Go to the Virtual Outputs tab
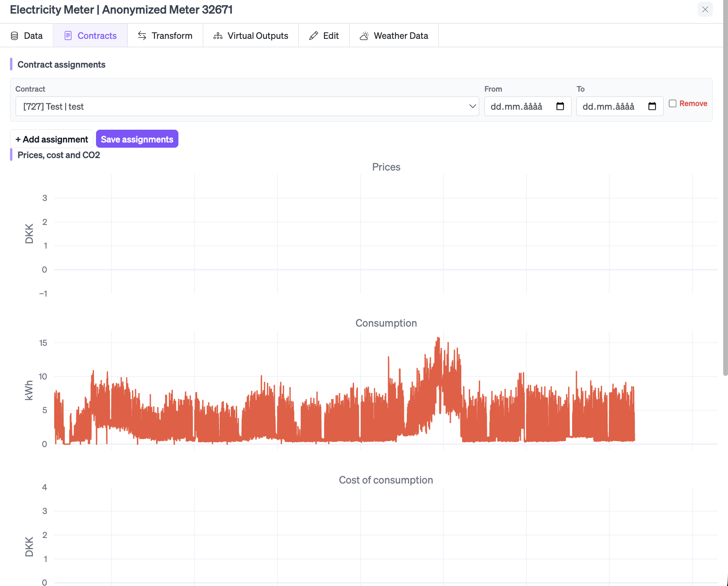 tap(251, 36)
